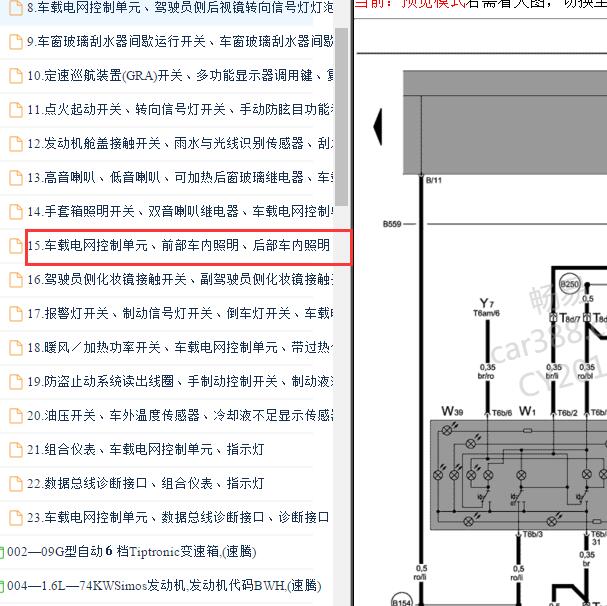The image size is (607, 606).
Task: Open the document icon beside item 8 车载电网控制单元
Action: click(15, 8)
